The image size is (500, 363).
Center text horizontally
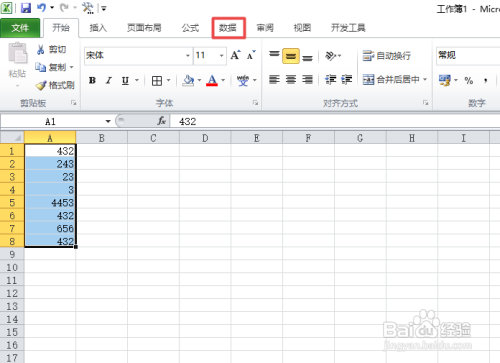tap(291, 80)
